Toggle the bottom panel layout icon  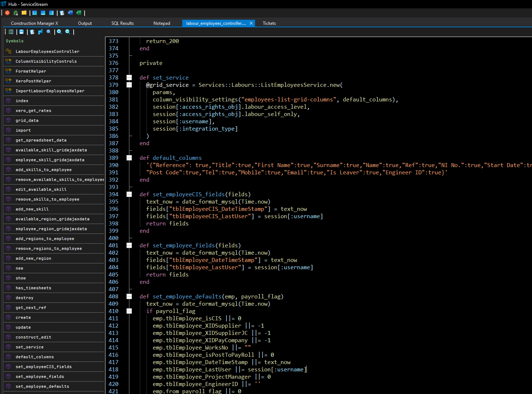pos(43,13)
